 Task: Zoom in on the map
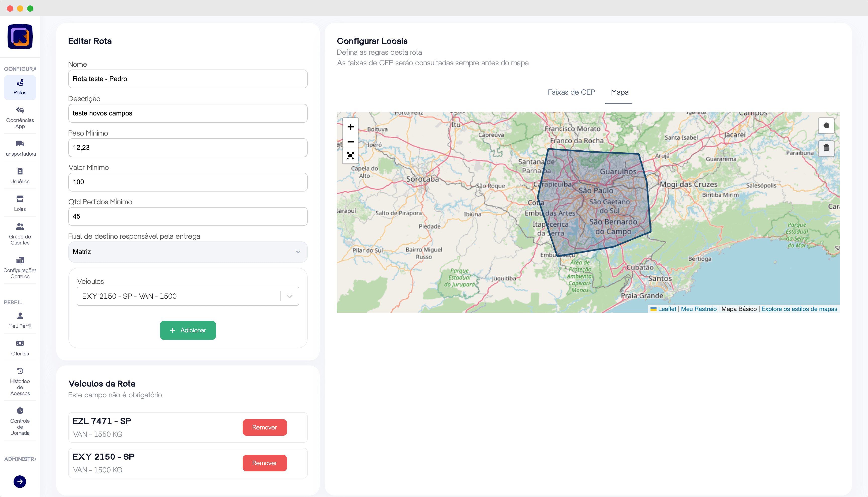350,127
